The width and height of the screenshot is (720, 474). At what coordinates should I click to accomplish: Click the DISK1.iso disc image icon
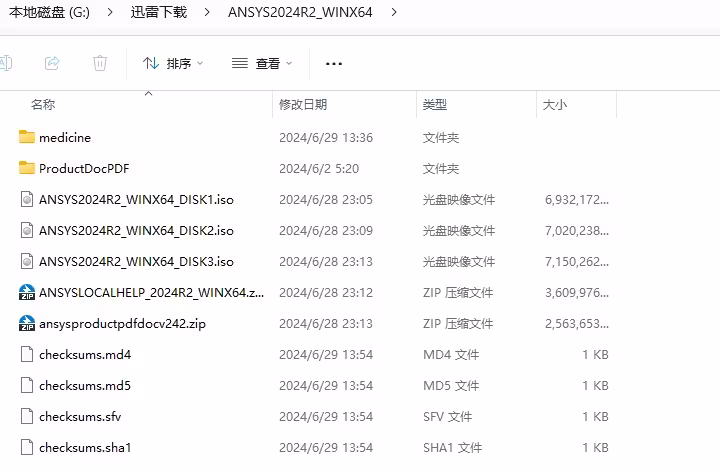point(27,199)
